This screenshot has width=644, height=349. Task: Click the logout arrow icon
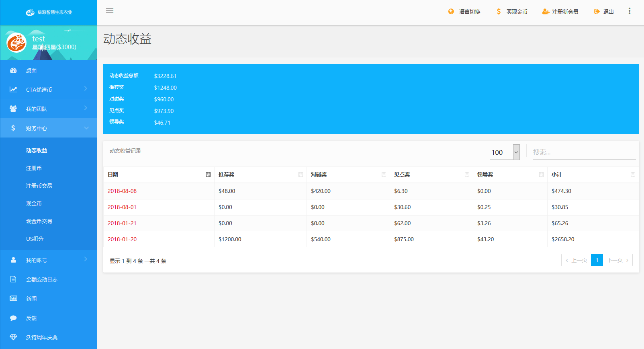pos(597,12)
